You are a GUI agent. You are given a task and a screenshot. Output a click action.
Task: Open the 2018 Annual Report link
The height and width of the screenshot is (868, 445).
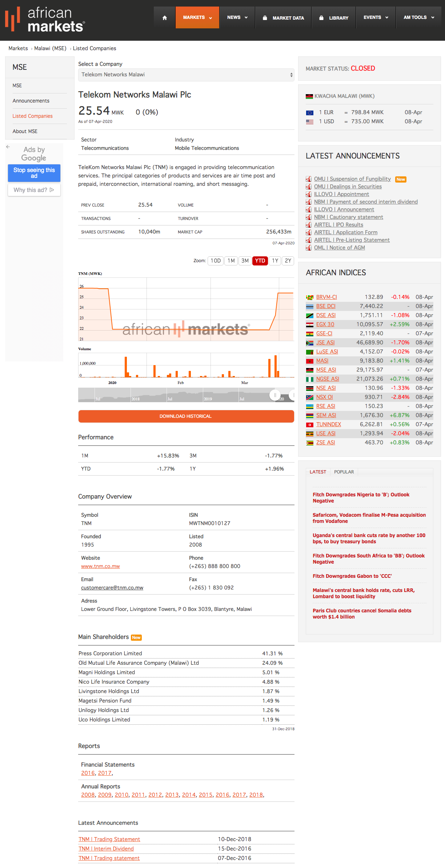256,795
